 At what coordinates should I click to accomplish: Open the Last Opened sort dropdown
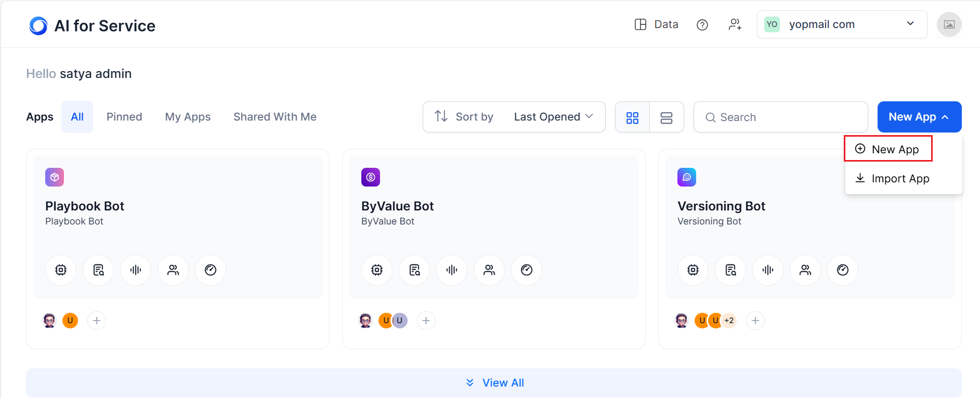(x=553, y=117)
